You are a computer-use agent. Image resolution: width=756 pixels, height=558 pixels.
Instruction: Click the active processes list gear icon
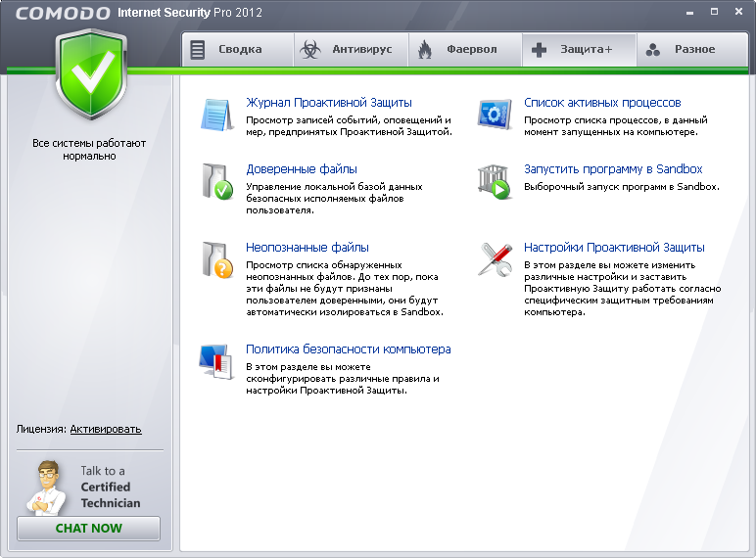coord(494,115)
